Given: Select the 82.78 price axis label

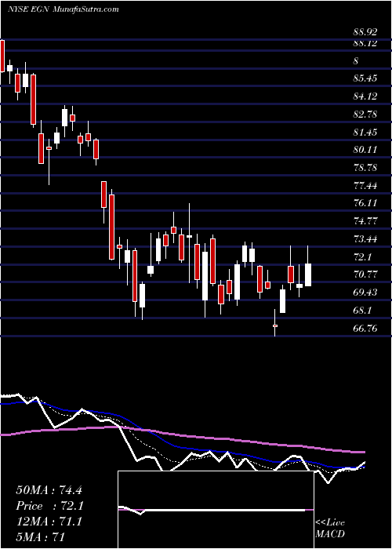Looking at the screenshot, I should 365,115.
